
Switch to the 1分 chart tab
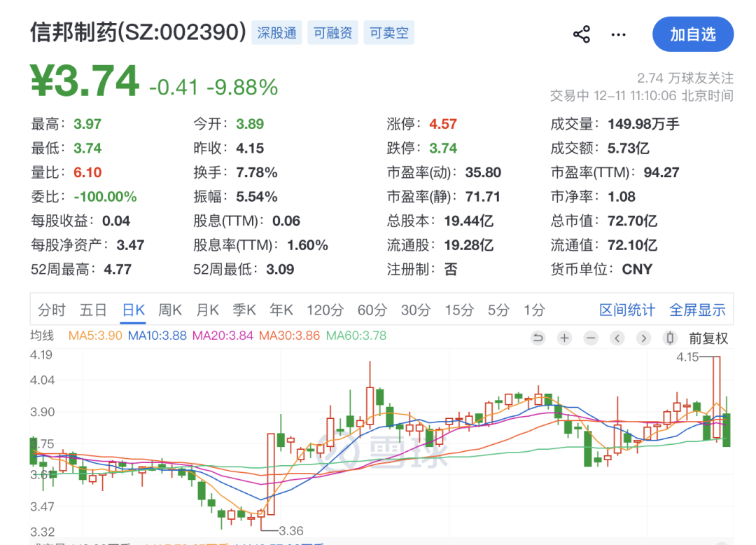click(x=535, y=310)
